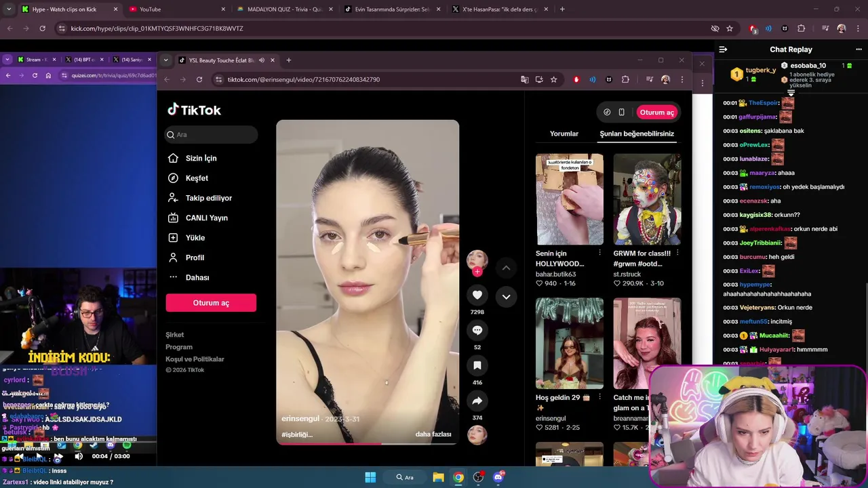Open Chrome from taskbar
This screenshot has height=488, width=868.
pyautogui.click(x=458, y=477)
